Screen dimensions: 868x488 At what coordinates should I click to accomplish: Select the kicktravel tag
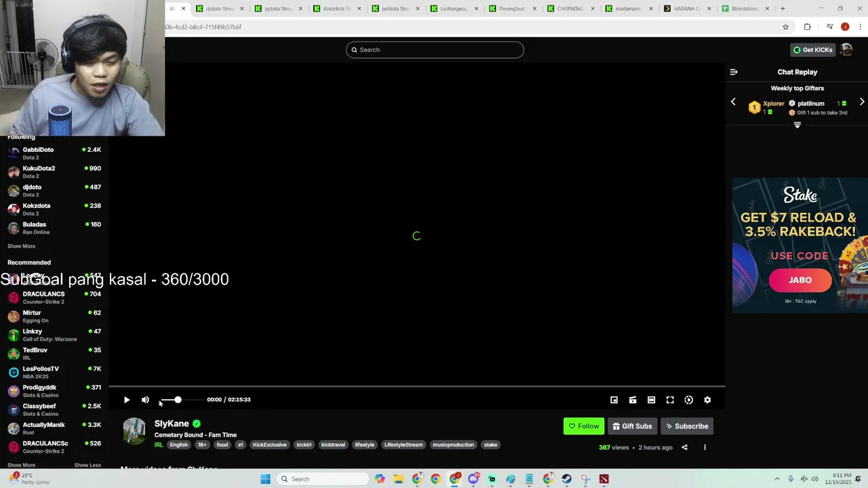coord(333,445)
